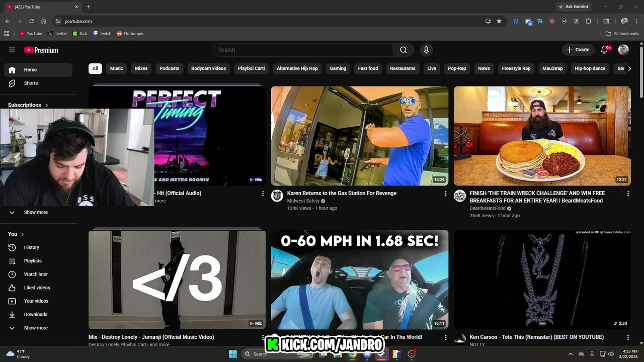Open the All Bookmarks folder
This screenshot has width=644, height=362.
pos(622,33)
